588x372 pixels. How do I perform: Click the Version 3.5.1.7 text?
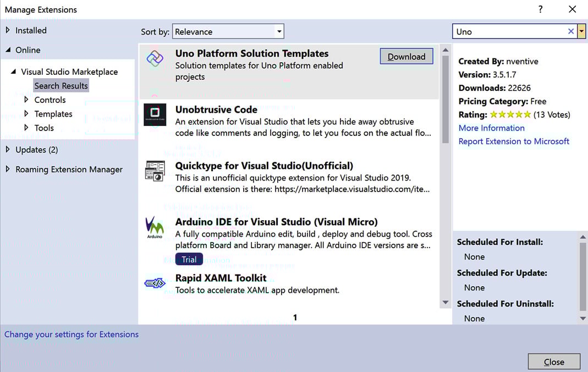[487, 75]
